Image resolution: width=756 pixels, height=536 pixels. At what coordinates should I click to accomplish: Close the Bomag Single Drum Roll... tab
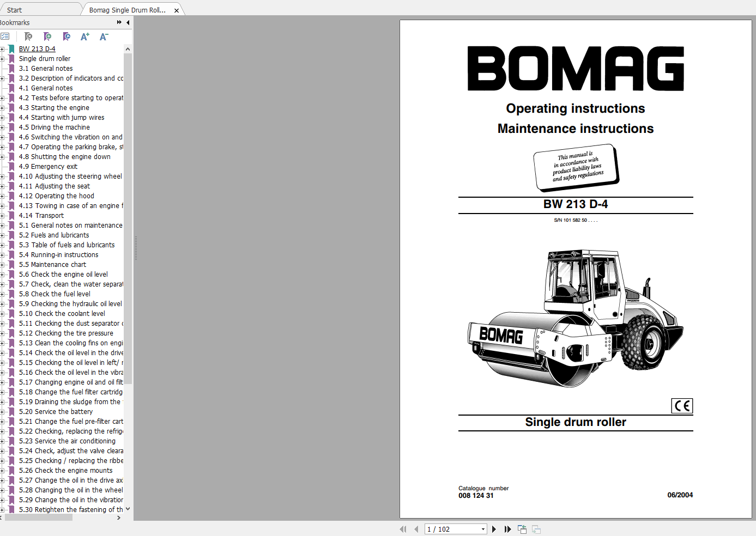[177, 10]
